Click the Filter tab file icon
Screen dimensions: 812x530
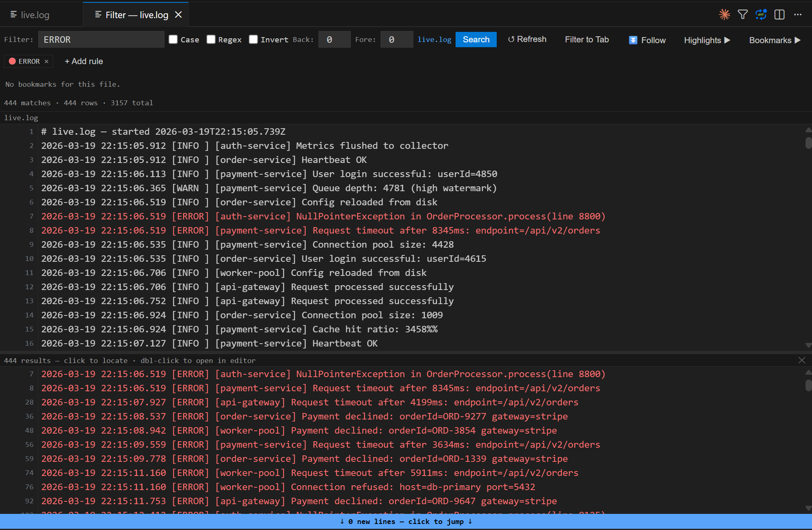tap(98, 15)
